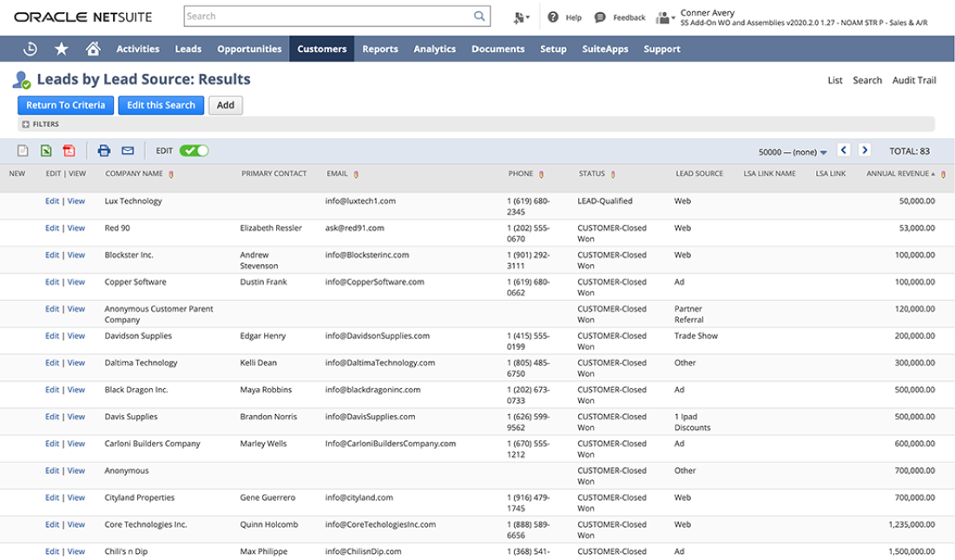Expand the FILTERS section

[x=33, y=123]
